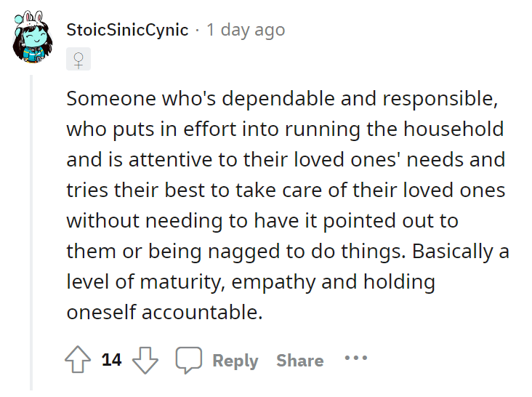Click the dot separator beside the username
Viewport: 532px width, 397px height.
tap(198, 31)
